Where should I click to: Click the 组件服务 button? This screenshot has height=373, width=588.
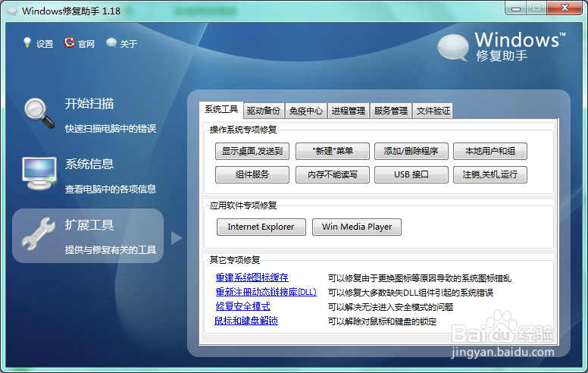click(252, 174)
